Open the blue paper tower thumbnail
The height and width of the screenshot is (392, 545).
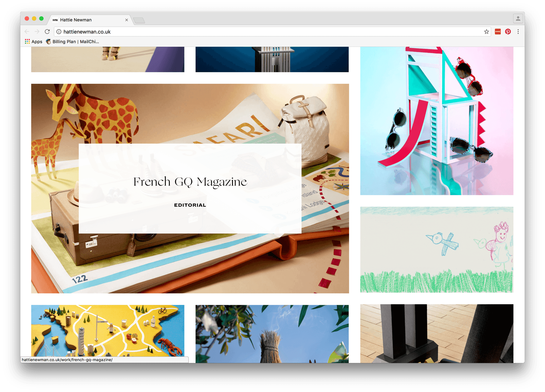pos(272,59)
